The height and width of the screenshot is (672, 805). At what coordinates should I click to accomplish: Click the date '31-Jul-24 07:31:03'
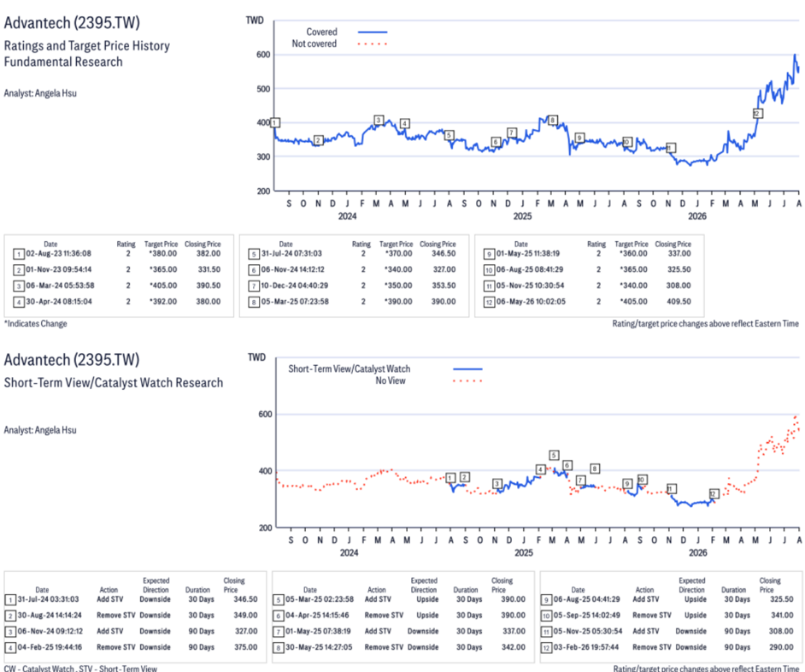291,253
